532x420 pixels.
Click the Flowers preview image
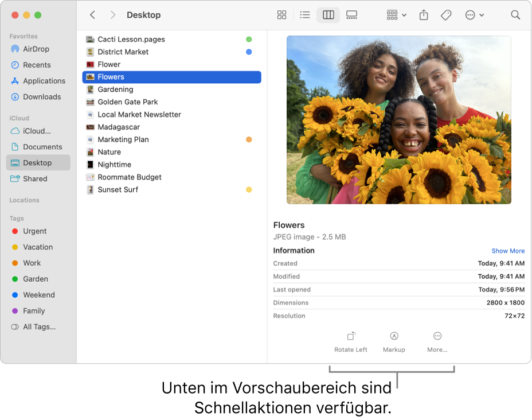pyautogui.click(x=398, y=120)
